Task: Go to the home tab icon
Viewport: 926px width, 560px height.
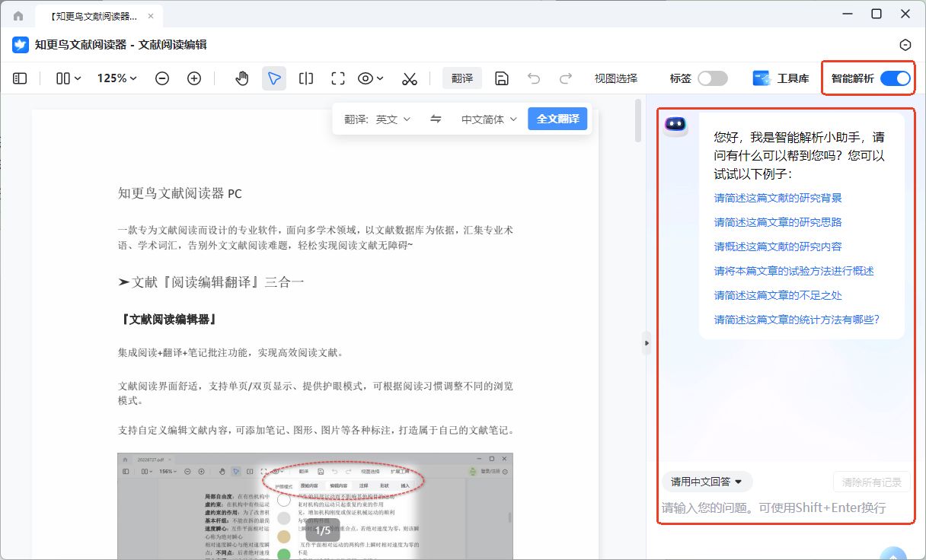Action: (18, 15)
